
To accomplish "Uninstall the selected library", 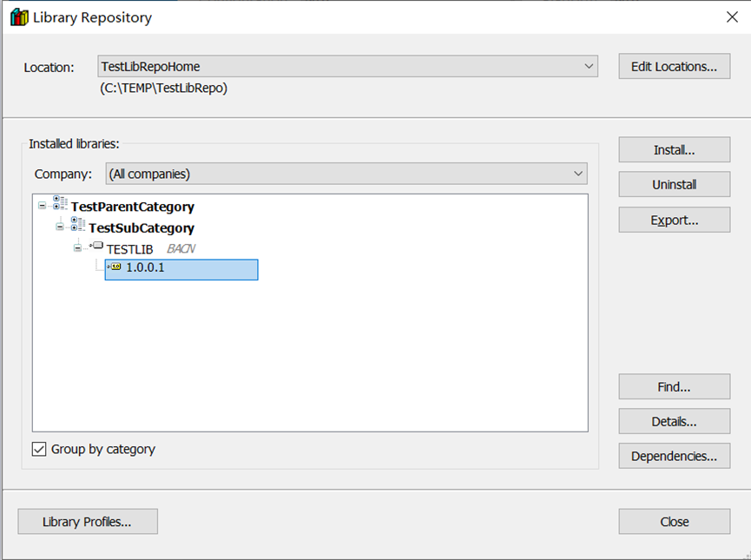I will (x=674, y=184).
